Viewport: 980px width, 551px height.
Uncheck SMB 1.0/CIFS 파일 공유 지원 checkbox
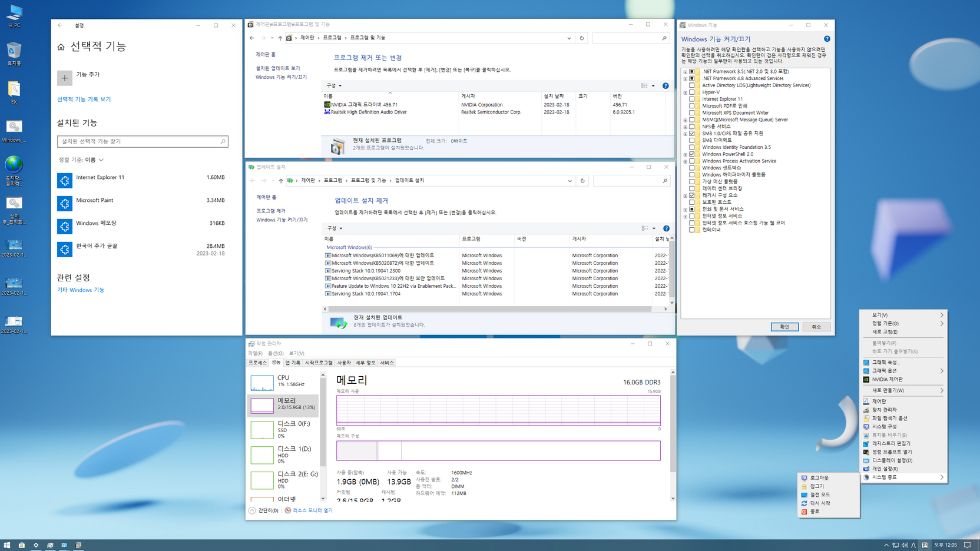692,134
